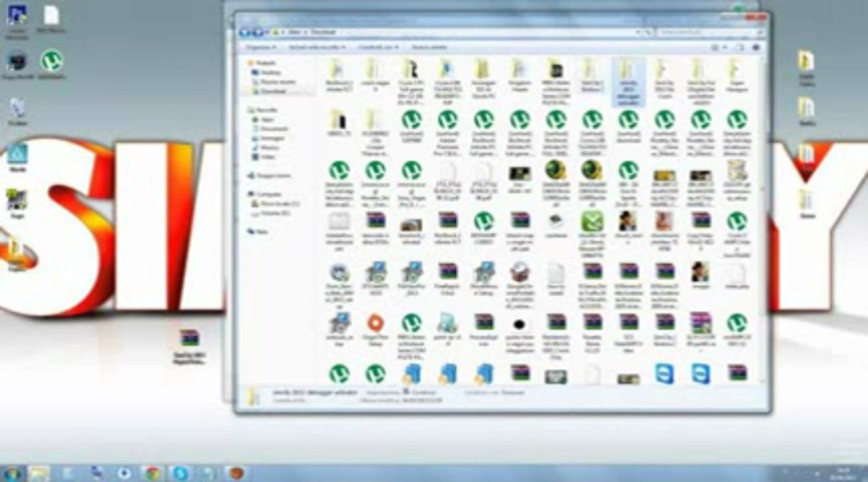Screen dimensions: 868x482
Task: Go back in the Explorer window
Action: point(245,32)
